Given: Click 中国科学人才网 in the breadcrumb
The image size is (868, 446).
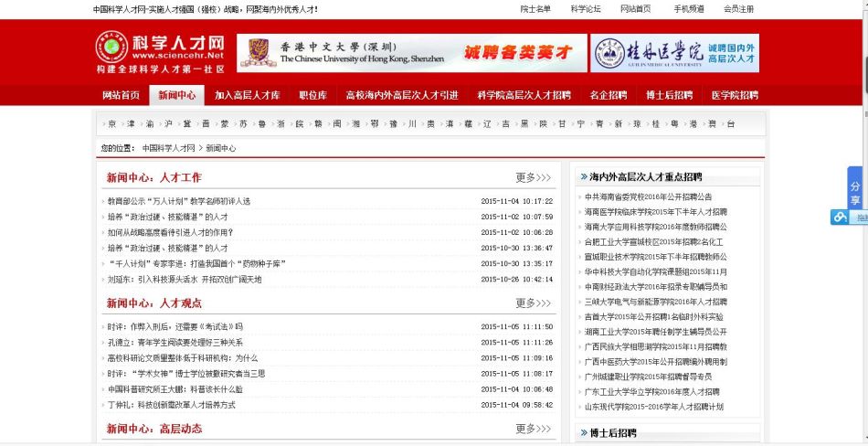Looking at the screenshot, I should pos(168,148).
